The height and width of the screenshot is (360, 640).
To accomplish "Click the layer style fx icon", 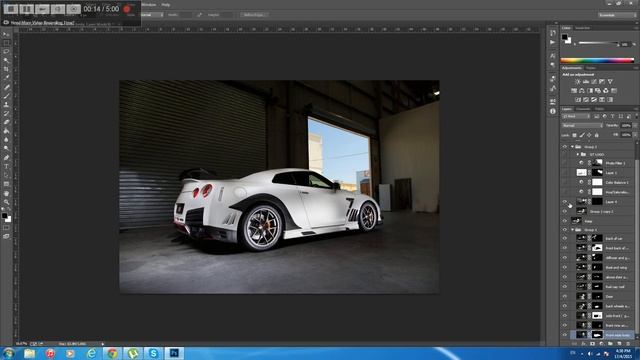I will pyautogui.click(x=583, y=344).
